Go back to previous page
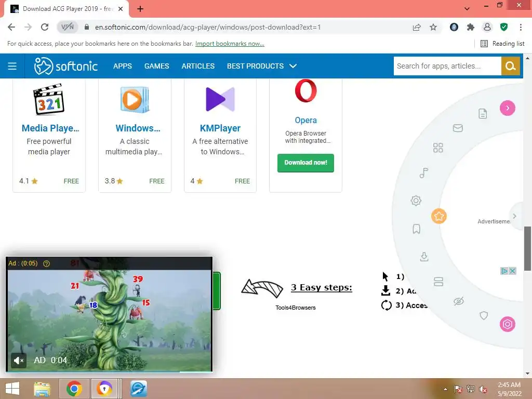532x399 pixels. (11, 27)
